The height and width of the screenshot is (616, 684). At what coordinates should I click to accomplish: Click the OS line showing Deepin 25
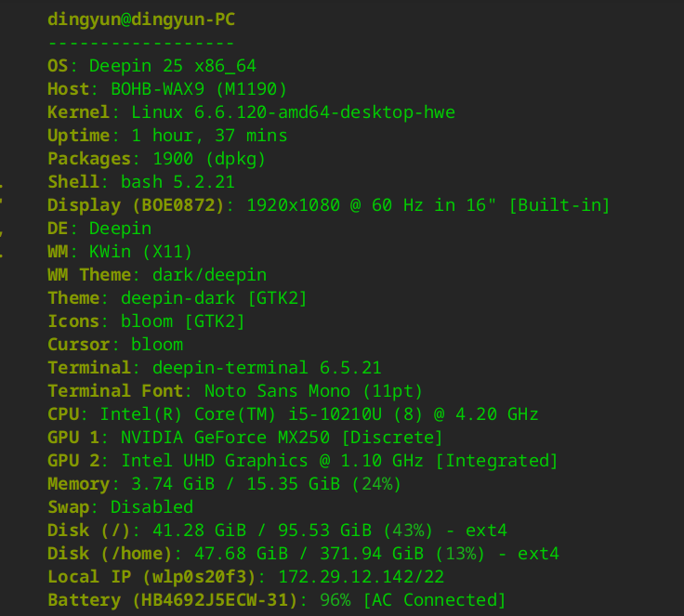coord(151,66)
